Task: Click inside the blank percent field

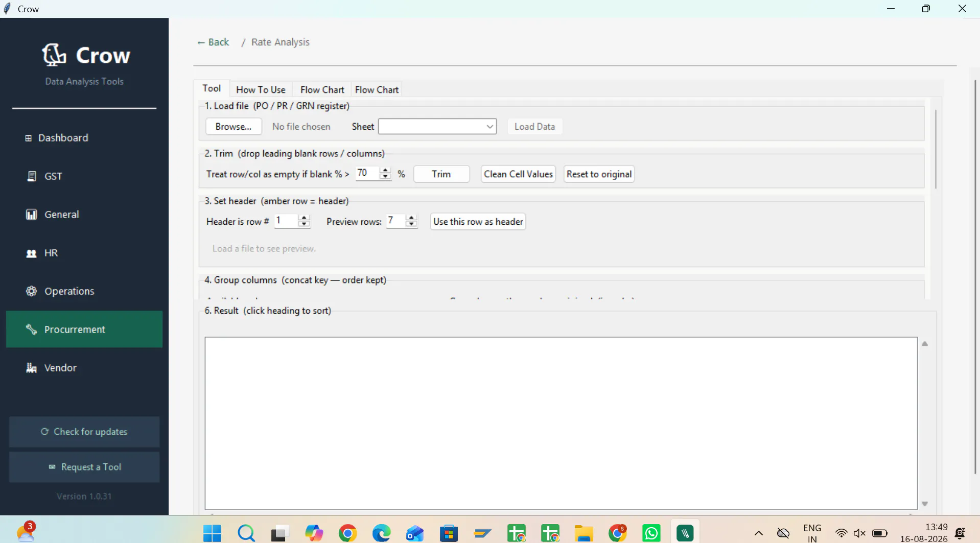Action: coord(367,173)
